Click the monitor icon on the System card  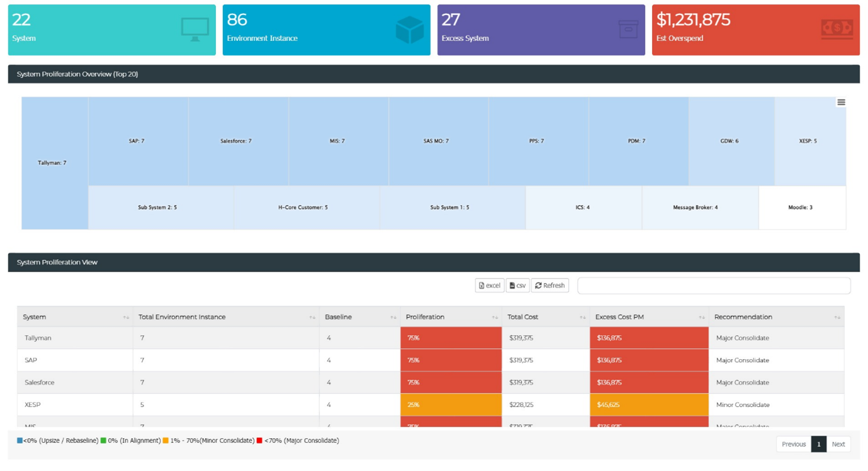pos(194,30)
